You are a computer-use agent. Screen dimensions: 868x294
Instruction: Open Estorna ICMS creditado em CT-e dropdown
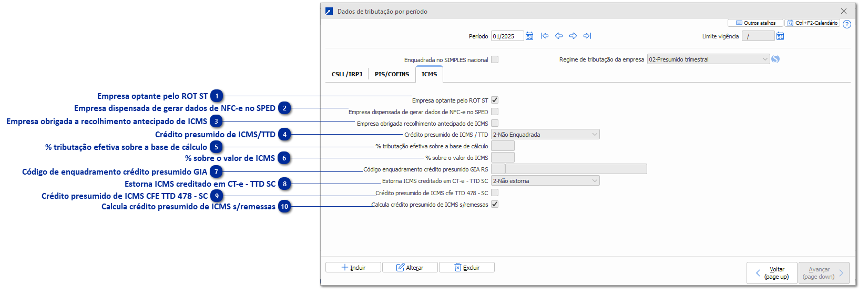545,181
